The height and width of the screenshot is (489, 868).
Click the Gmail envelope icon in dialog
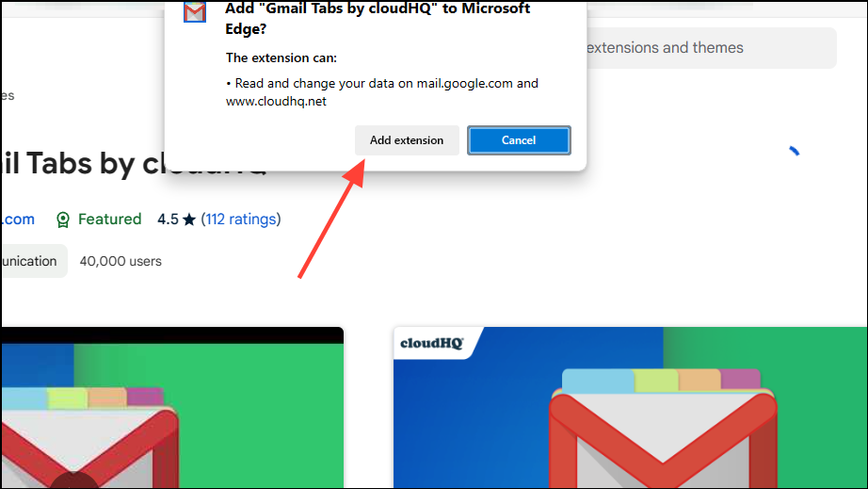pos(195,11)
